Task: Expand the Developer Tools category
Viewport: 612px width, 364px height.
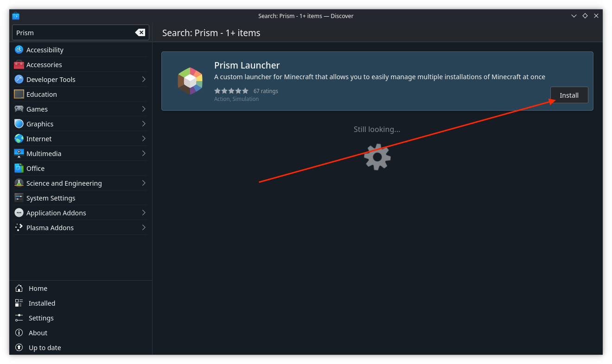Action: click(144, 79)
